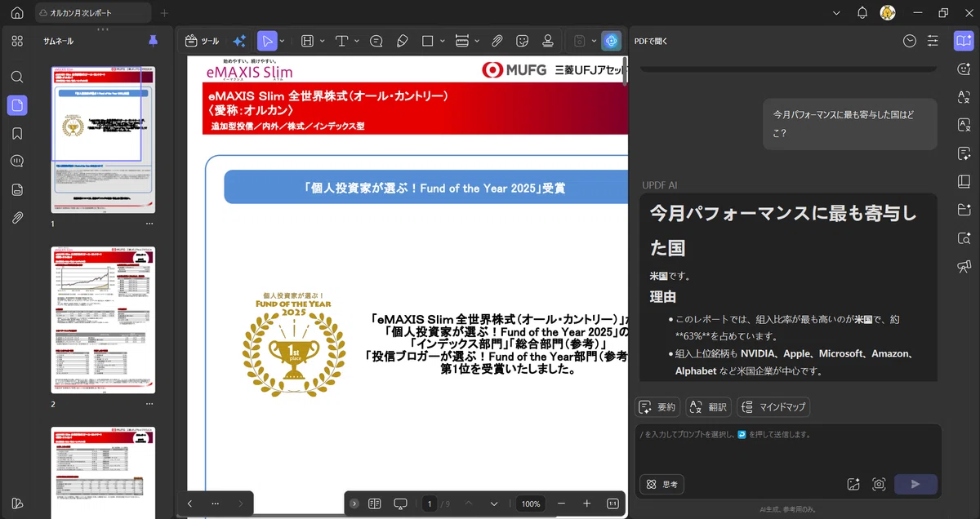Select page 1 thumbnail
The image size is (980, 519).
[x=103, y=140]
